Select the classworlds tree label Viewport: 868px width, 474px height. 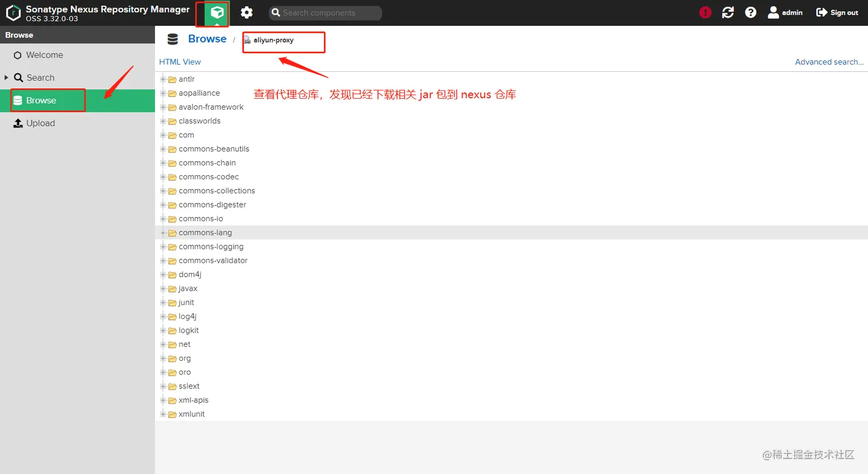(x=200, y=121)
